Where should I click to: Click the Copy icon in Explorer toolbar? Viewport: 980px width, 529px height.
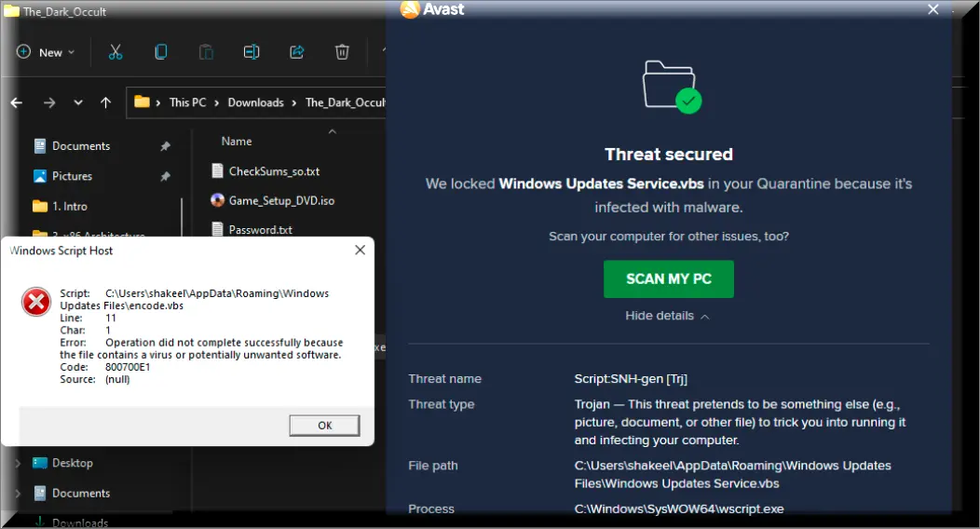coord(160,52)
